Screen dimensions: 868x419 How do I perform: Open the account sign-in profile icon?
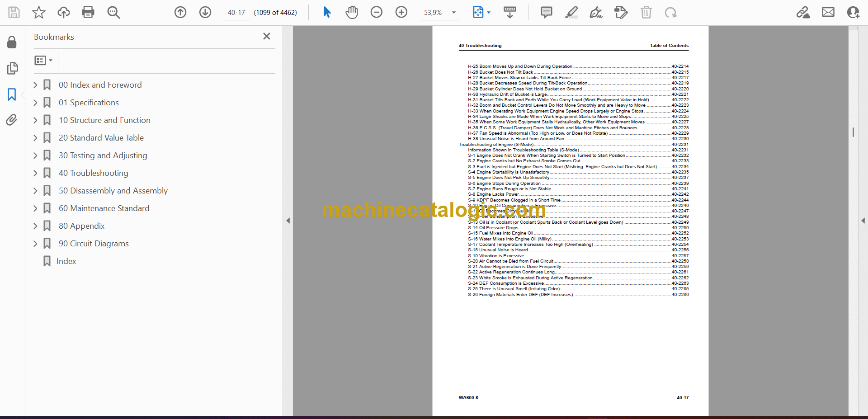pos(853,12)
